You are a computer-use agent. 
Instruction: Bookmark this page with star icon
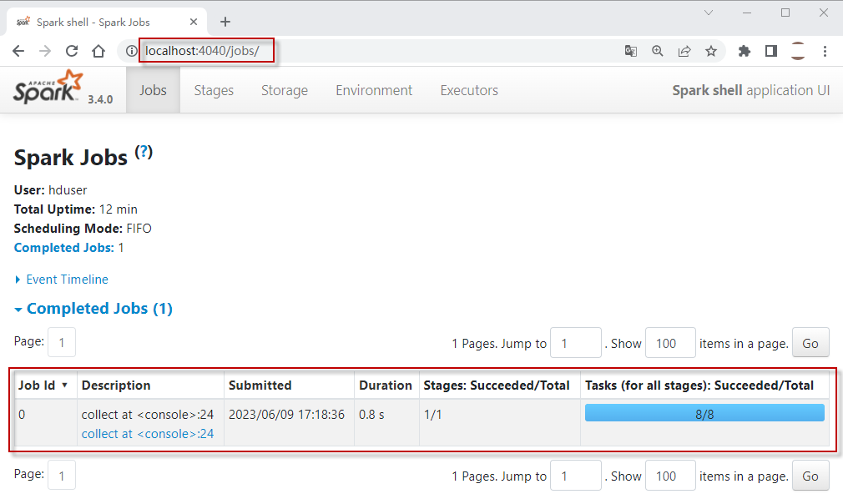(x=711, y=51)
